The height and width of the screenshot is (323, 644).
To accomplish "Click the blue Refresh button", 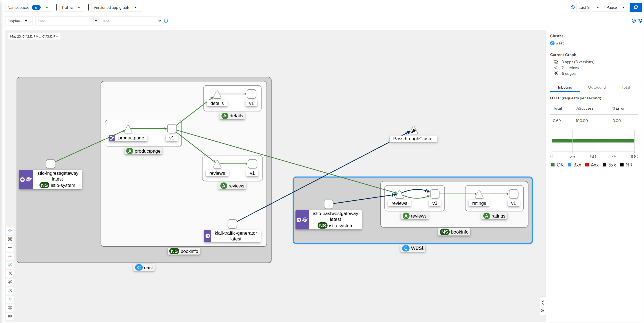I will [636, 7].
